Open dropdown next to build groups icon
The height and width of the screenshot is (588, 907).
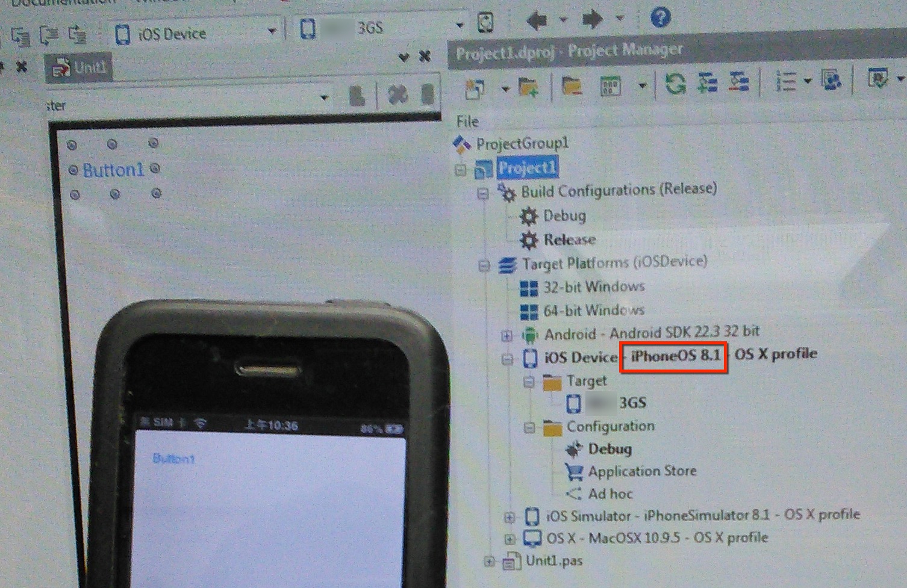[643, 85]
